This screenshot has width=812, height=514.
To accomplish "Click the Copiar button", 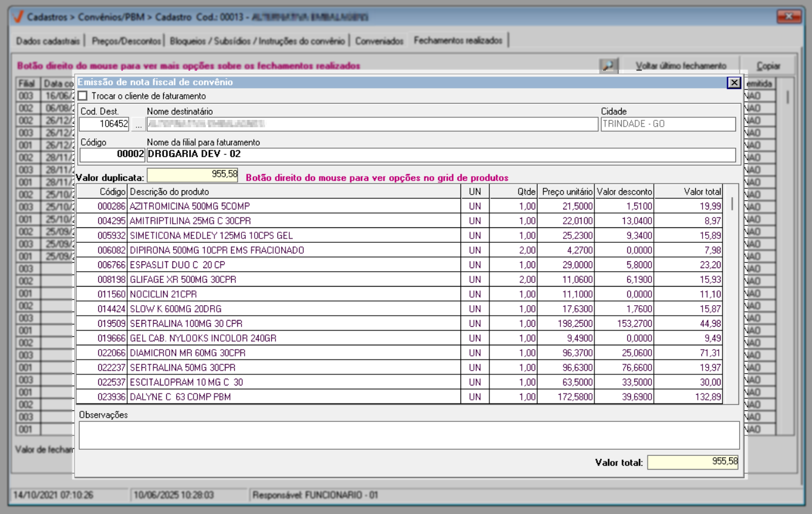I will pyautogui.click(x=769, y=65).
